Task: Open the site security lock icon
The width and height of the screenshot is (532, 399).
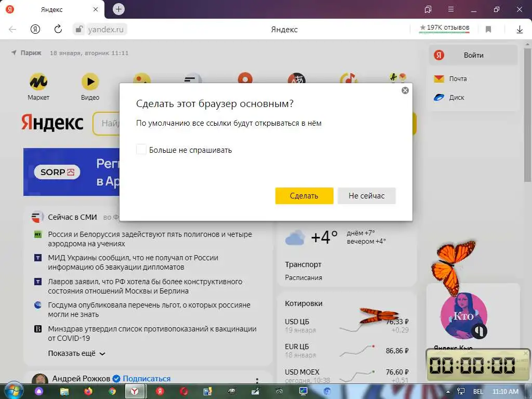Action: [x=79, y=29]
